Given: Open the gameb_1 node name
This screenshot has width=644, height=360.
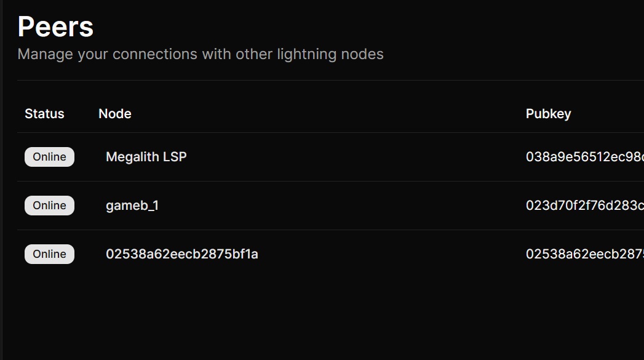Looking at the screenshot, I should tap(132, 206).
